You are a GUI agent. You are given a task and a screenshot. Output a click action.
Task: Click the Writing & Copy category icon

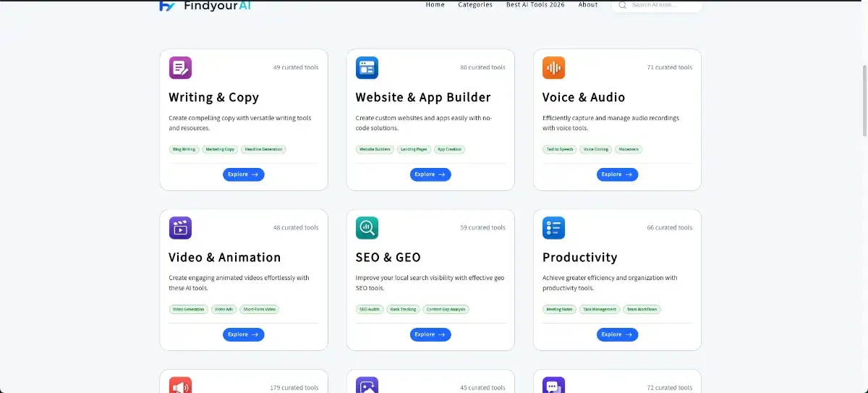click(180, 67)
